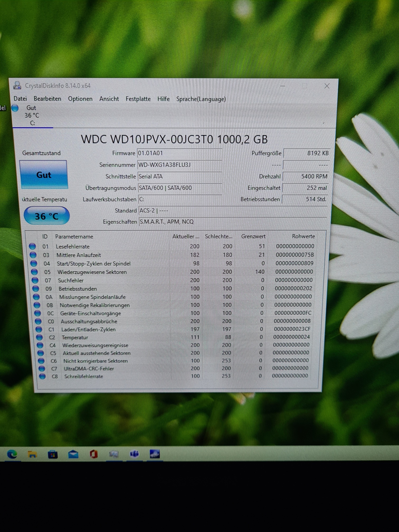Open Microsoft Edge from the taskbar
Screen dimensions: 399x532
[12, 454]
